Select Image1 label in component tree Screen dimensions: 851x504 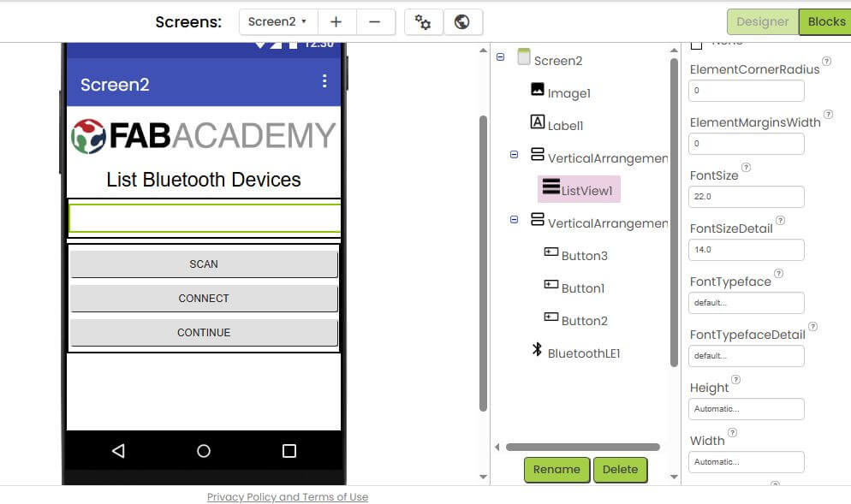568,93
